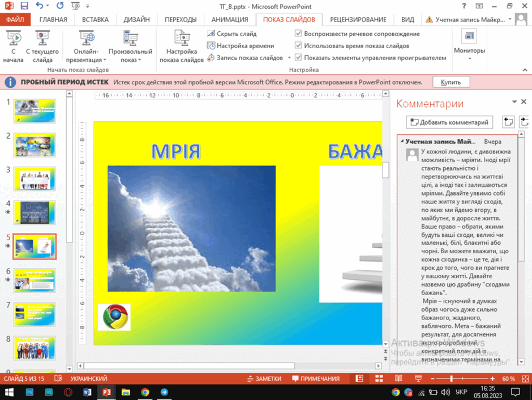Undo the last action in the quick access toolbar
The width and height of the screenshot is (532, 400).
tap(40, 6)
